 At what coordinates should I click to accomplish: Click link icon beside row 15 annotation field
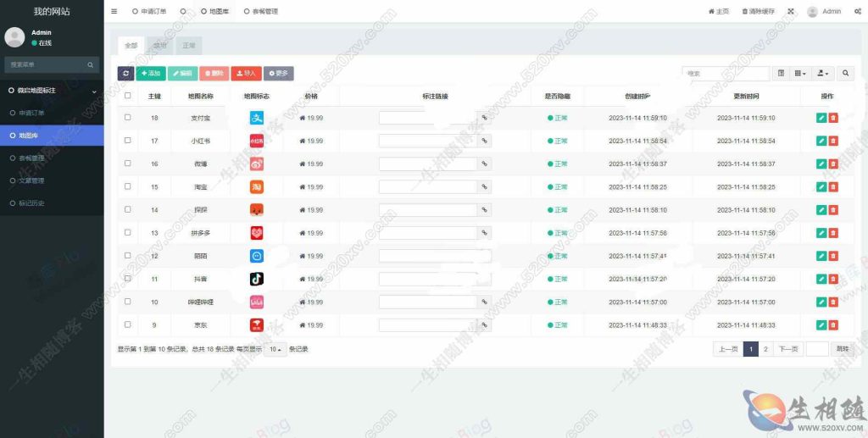click(x=484, y=187)
